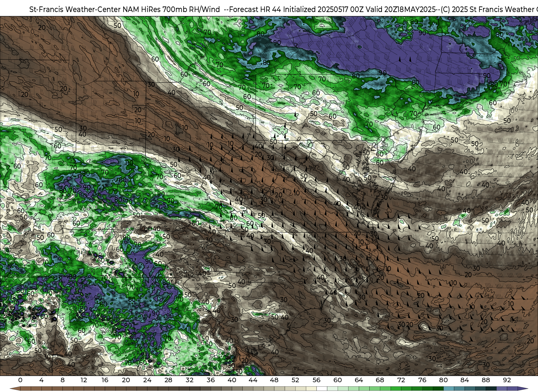
Task: Click the color scale label "52"
Action: (x=295, y=380)
